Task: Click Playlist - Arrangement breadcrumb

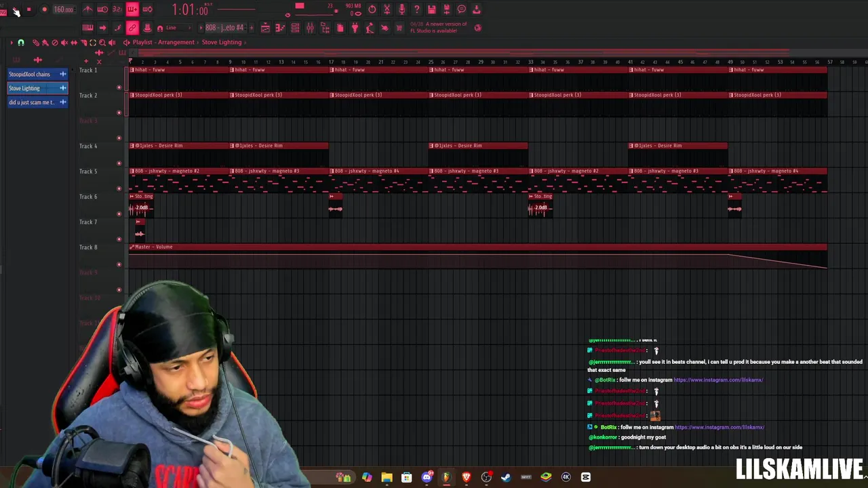Action: [163, 42]
